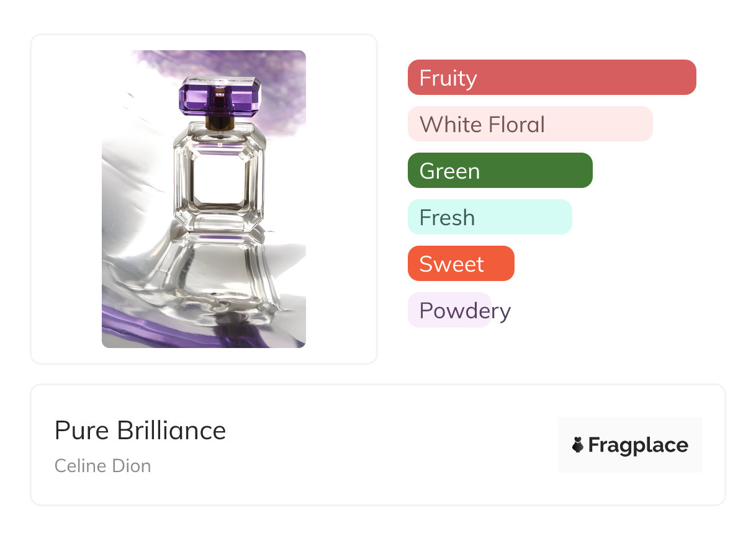Screen dimensions: 756x536
Task: Click the "White Floral" text label
Action: 482,124
